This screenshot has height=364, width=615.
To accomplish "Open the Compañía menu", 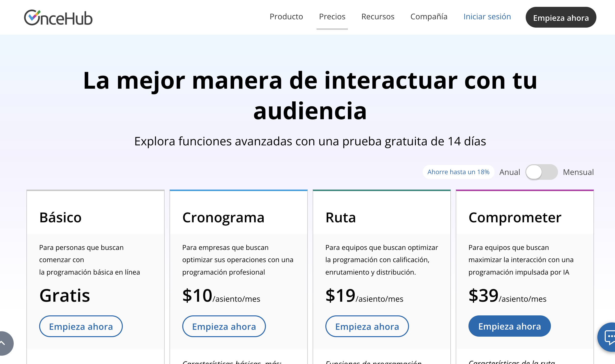I will 429,17.
